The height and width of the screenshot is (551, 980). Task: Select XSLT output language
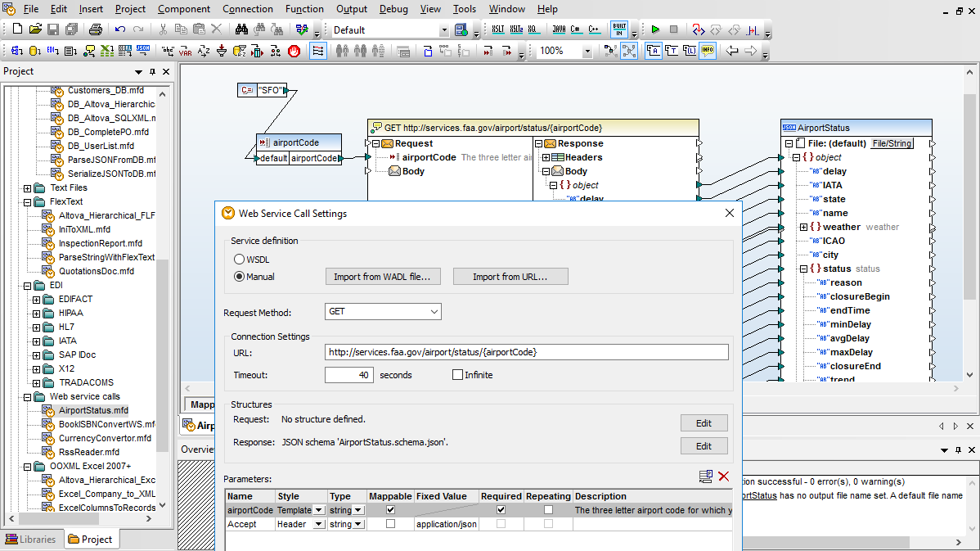pyautogui.click(x=498, y=29)
